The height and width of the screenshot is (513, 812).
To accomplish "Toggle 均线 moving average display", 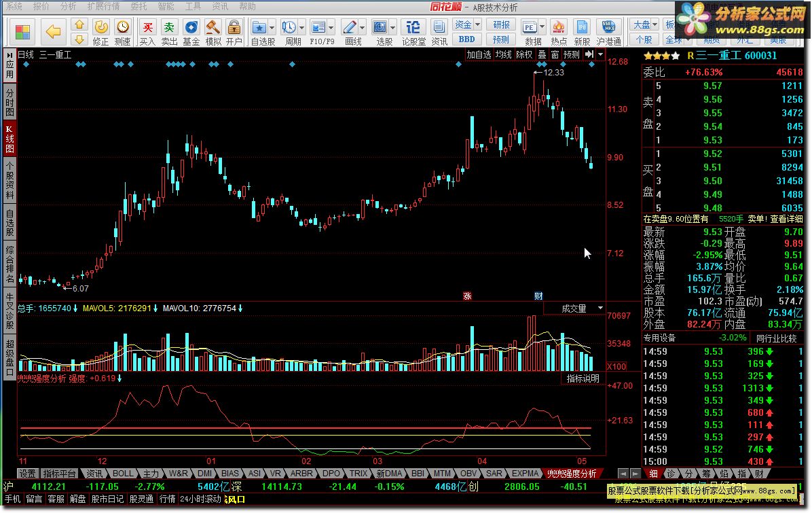I will coord(503,54).
